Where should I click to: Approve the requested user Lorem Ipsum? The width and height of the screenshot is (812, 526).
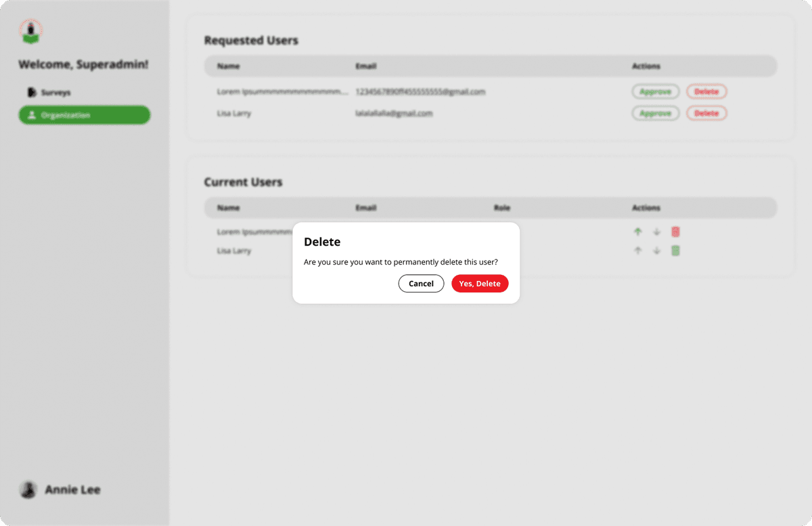tap(655, 91)
